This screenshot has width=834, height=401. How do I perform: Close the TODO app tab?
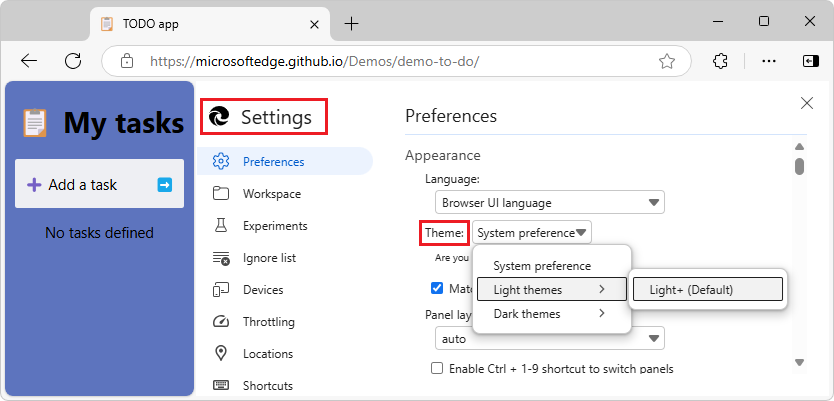click(314, 24)
